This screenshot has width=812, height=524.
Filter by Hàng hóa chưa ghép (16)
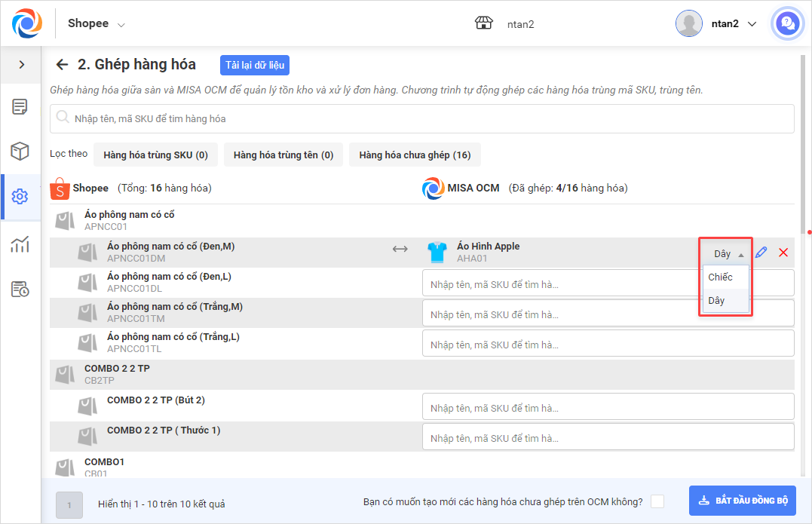pyautogui.click(x=415, y=155)
